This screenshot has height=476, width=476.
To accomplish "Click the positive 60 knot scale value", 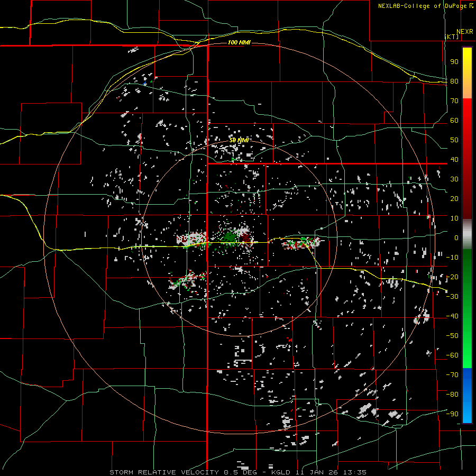I will (x=454, y=120).
